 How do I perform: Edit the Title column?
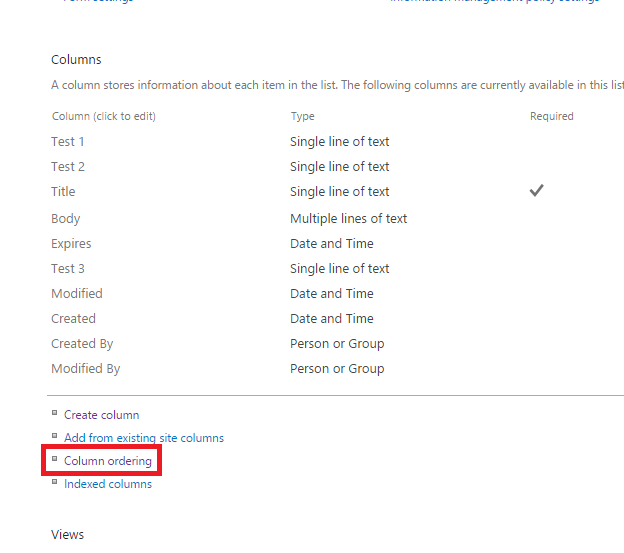[63, 192]
